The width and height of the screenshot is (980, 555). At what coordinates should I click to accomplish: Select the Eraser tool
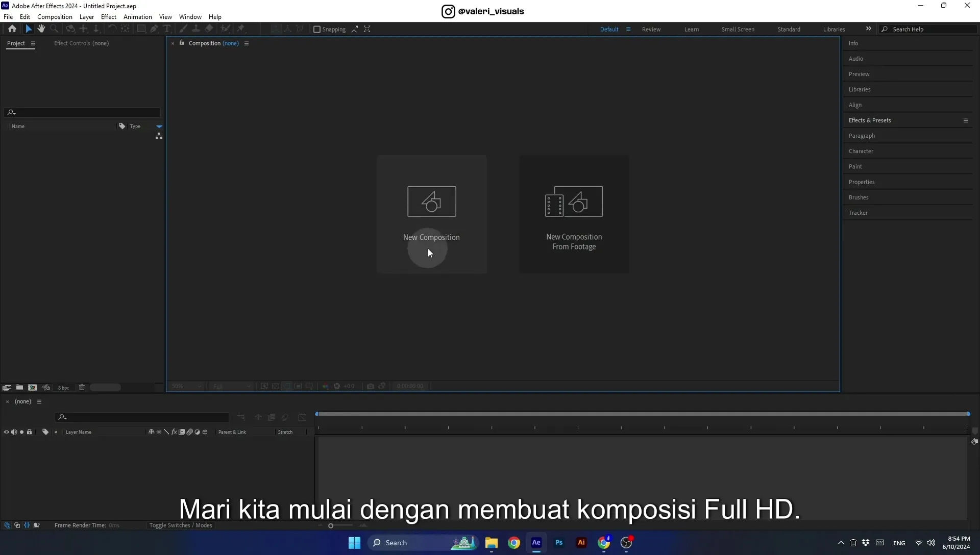tap(209, 29)
